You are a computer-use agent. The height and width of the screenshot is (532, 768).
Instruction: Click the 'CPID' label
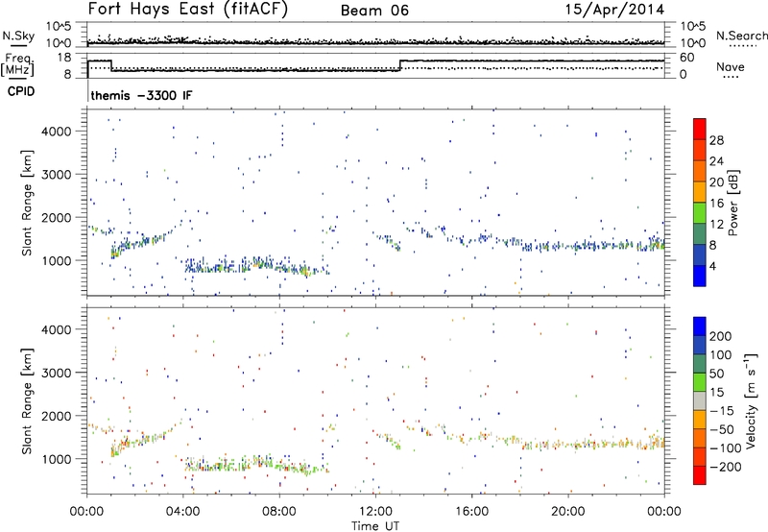[x=21, y=91]
